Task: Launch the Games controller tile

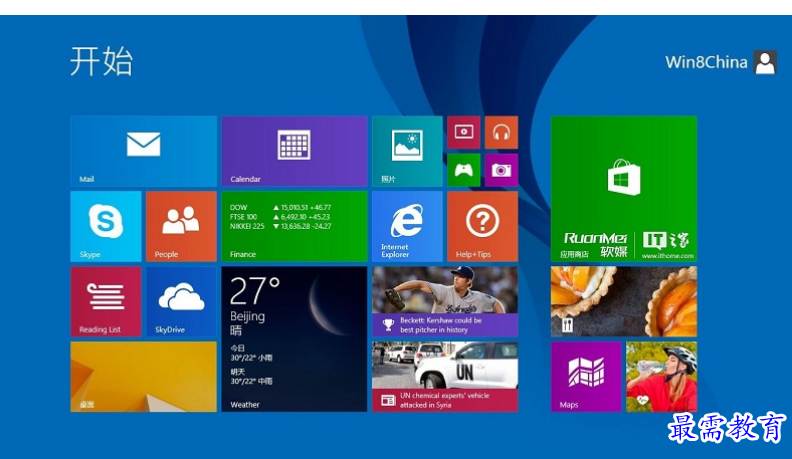Action: 464,170
